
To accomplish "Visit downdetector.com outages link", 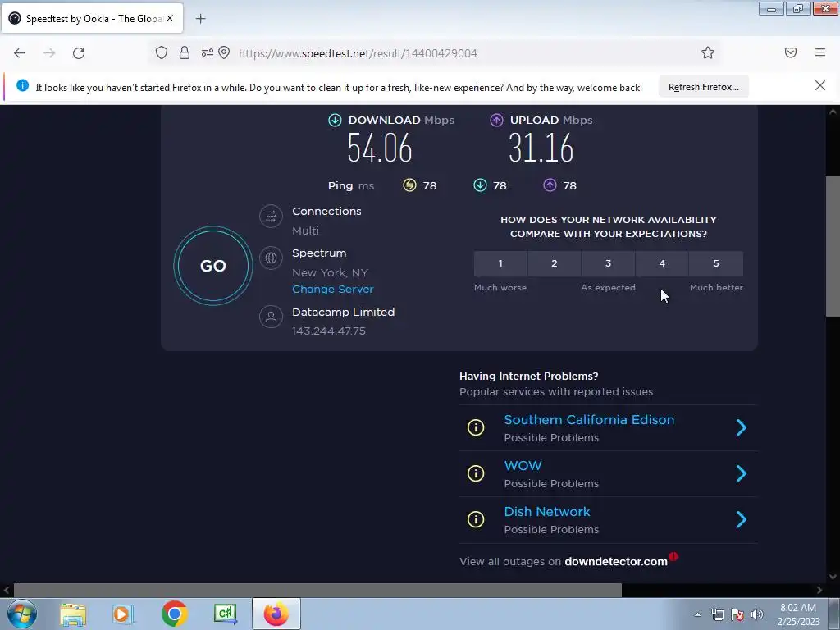I will (x=616, y=561).
